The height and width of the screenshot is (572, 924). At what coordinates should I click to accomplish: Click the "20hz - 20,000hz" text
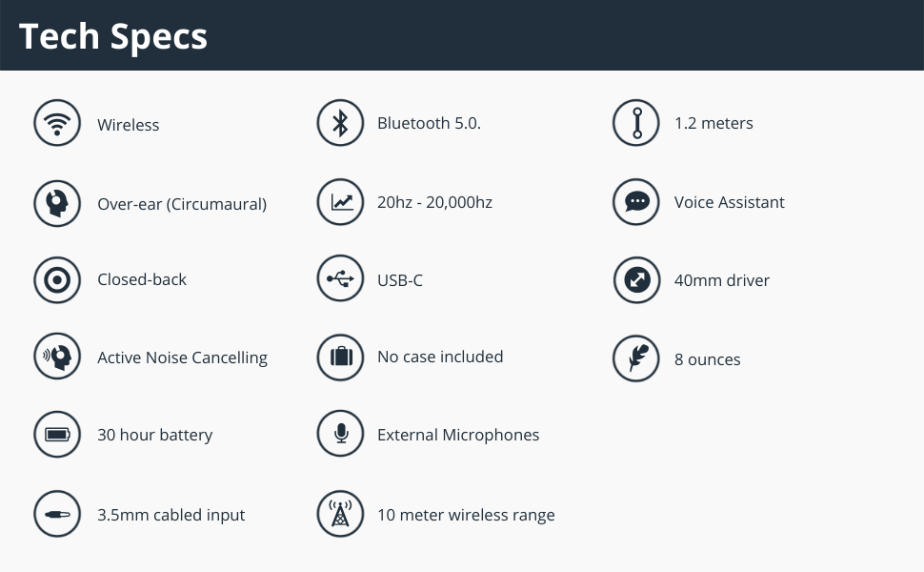tap(434, 202)
